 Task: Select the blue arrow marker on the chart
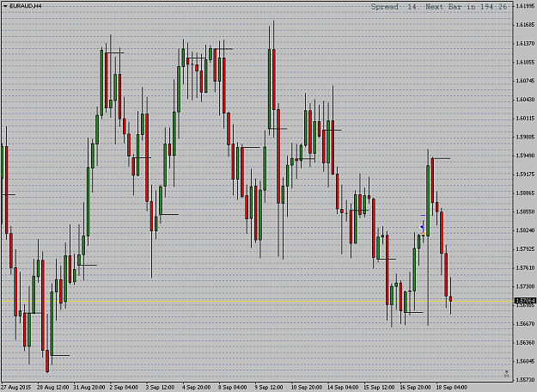tap(422, 227)
